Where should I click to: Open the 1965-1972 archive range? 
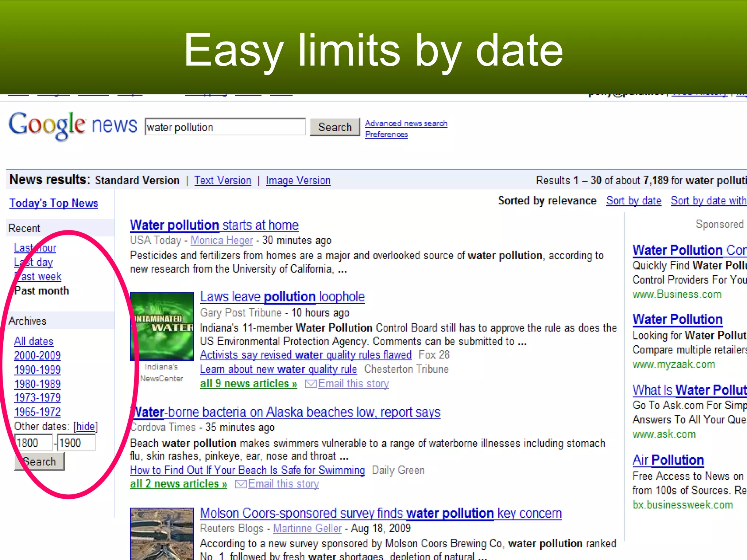click(x=37, y=412)
